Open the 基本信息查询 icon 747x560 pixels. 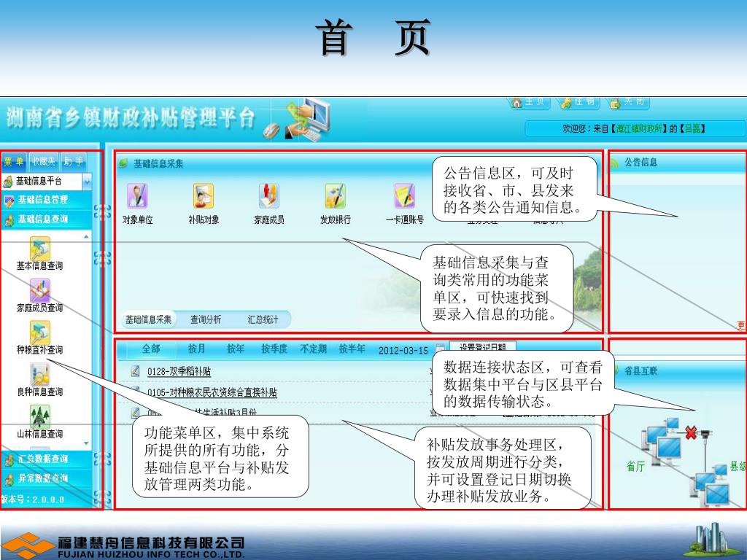coord(40,248)
